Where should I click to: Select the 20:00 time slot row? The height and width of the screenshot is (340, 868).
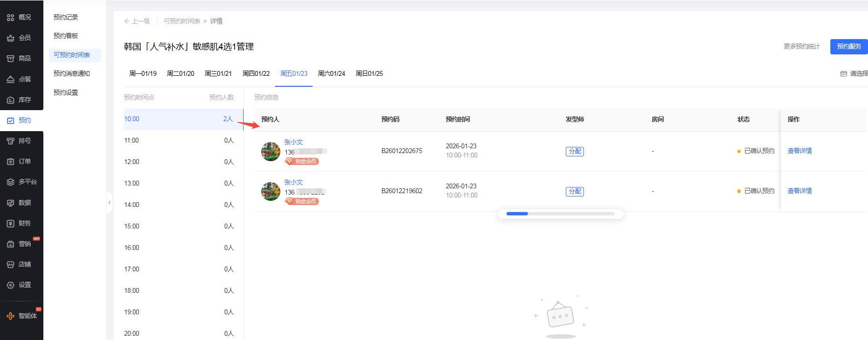184,333
